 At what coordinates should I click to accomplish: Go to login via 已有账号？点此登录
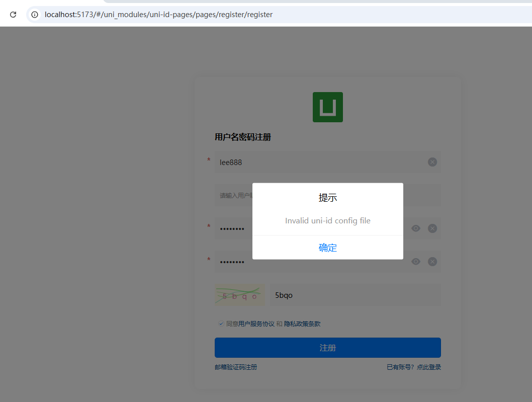pos(413,367)
